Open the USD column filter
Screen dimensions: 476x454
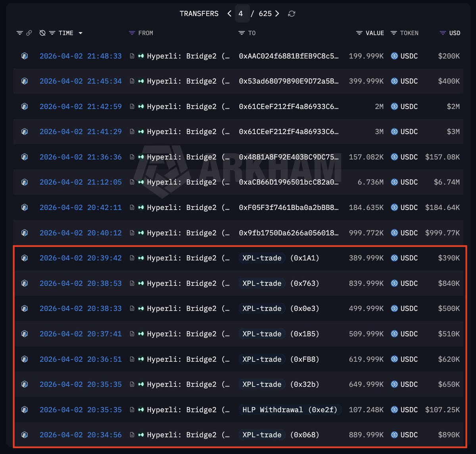point(443,33)
